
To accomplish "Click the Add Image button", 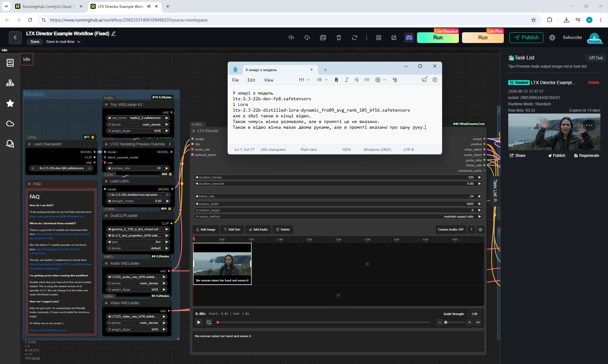I will coord(206,230).
